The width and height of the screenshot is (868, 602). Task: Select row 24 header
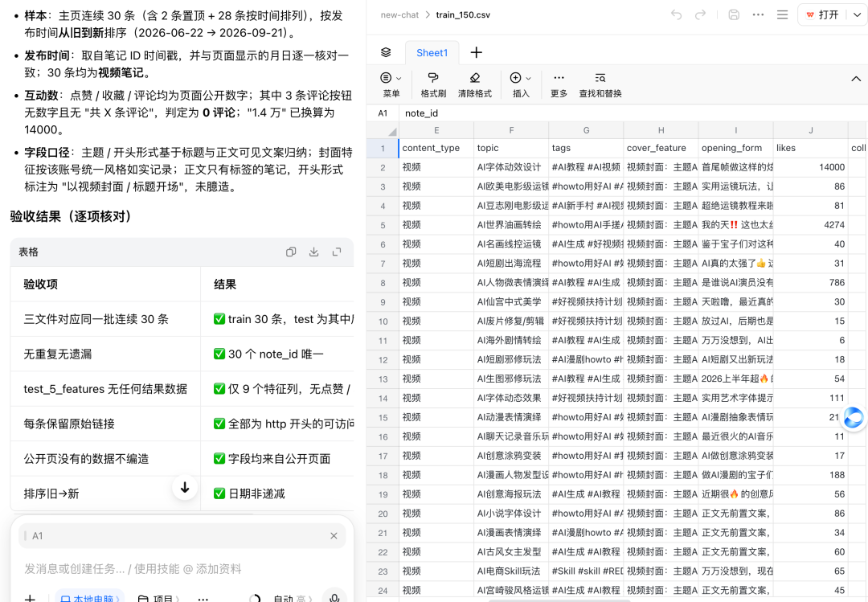tap(383, 591)
